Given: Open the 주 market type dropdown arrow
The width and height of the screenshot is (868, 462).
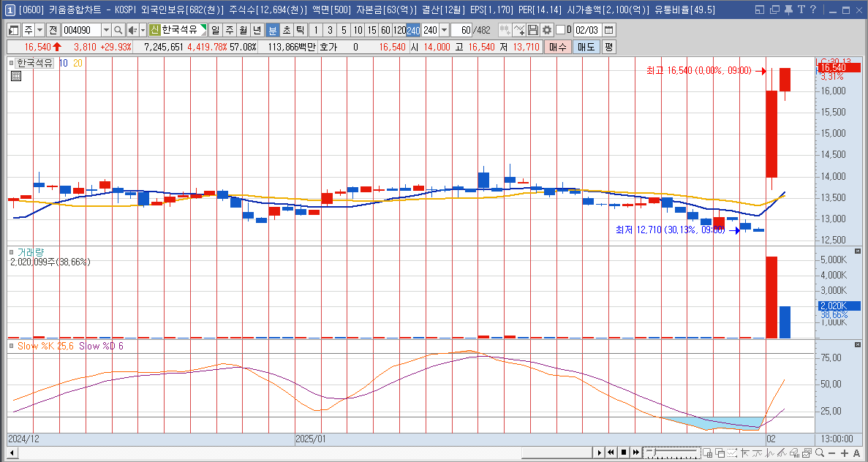Looking at the screenshot, I should click(40, 30).
